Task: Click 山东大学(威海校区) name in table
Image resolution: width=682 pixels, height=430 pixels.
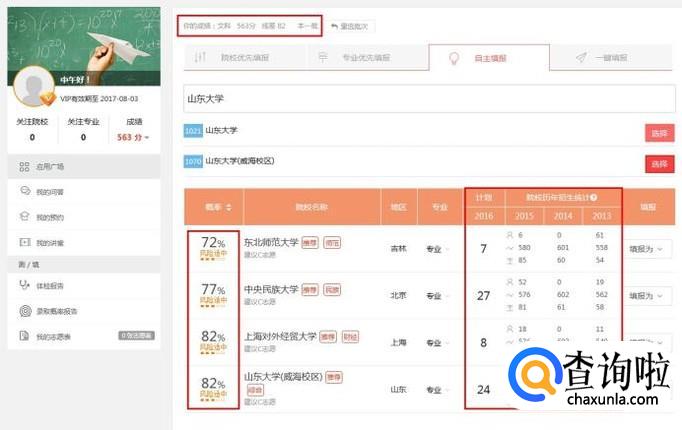Action: (283, 377)
